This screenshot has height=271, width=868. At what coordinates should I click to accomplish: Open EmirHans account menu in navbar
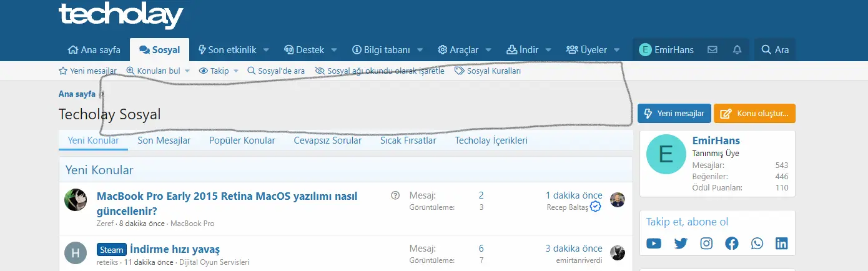click(666, 50)
